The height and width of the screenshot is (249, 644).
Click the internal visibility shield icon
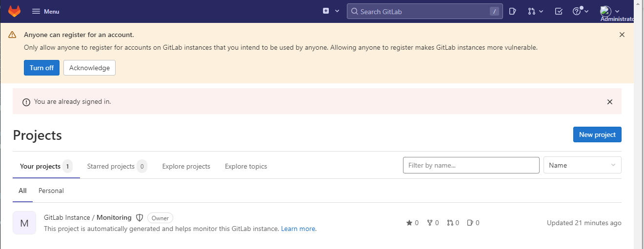click(x=140, y=218)
